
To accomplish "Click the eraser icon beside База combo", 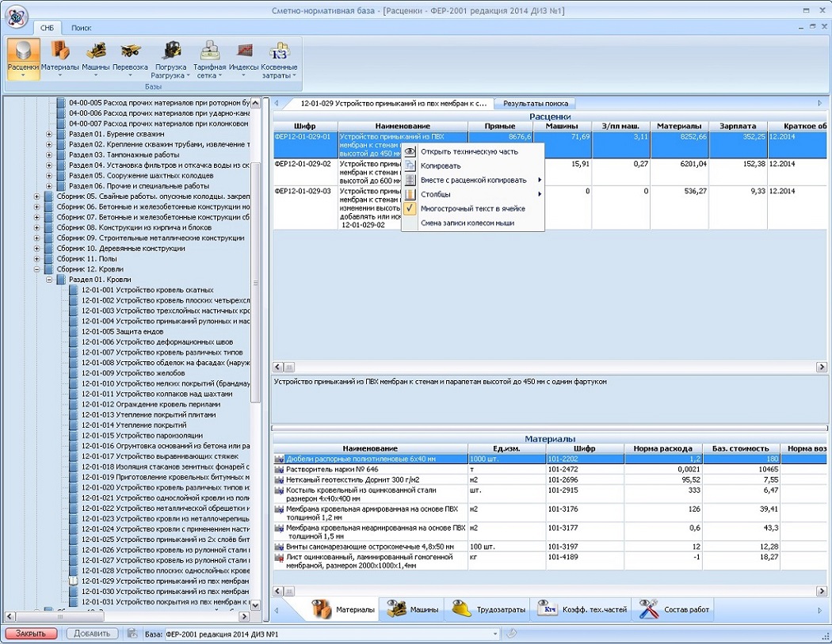I will (511, 634).
